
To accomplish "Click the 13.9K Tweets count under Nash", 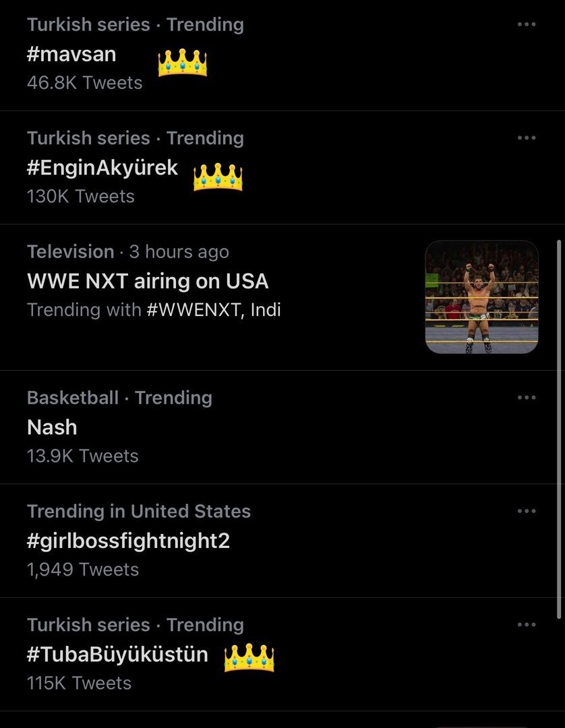I will coord(82,456).
